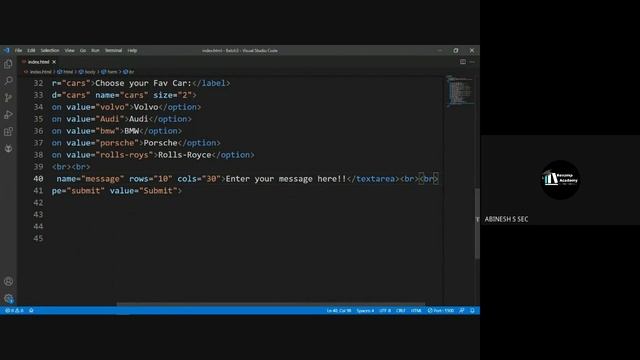The image size is (640, 360).
Task: Click the "Rolls-Royce" option text
Action: [184, 155]
